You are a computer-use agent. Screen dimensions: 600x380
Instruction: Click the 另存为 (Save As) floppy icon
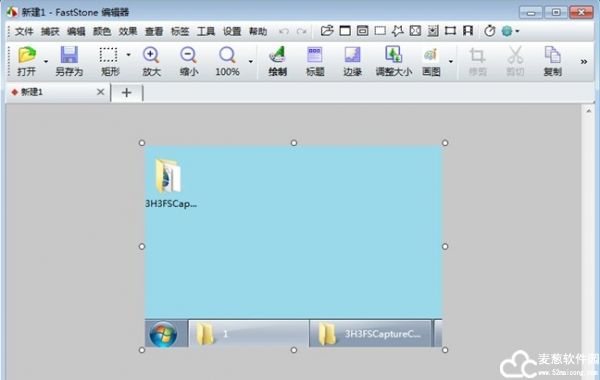tap(69, 55)
